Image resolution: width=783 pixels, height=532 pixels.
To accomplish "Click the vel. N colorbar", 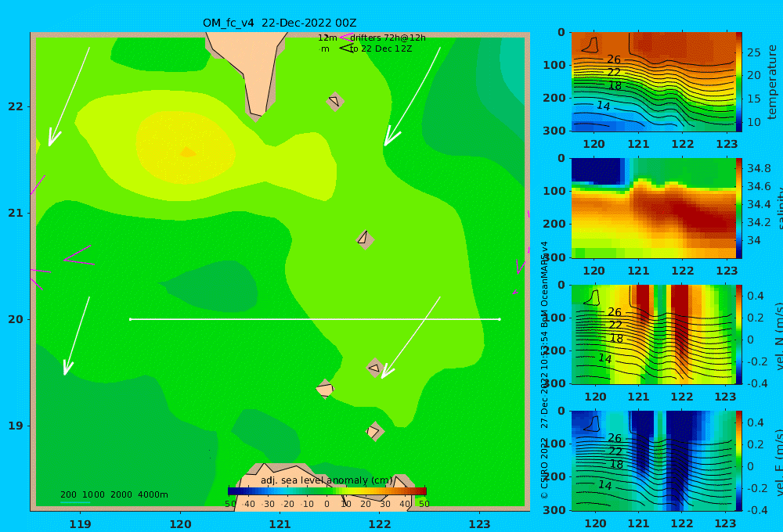I will pyautogui.click(x=739, y=334).
